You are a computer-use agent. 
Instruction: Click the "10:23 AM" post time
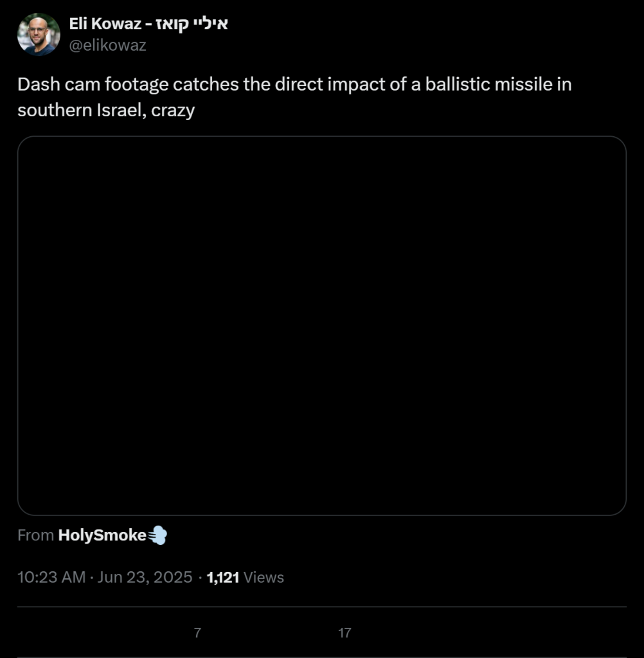[51, 577]
